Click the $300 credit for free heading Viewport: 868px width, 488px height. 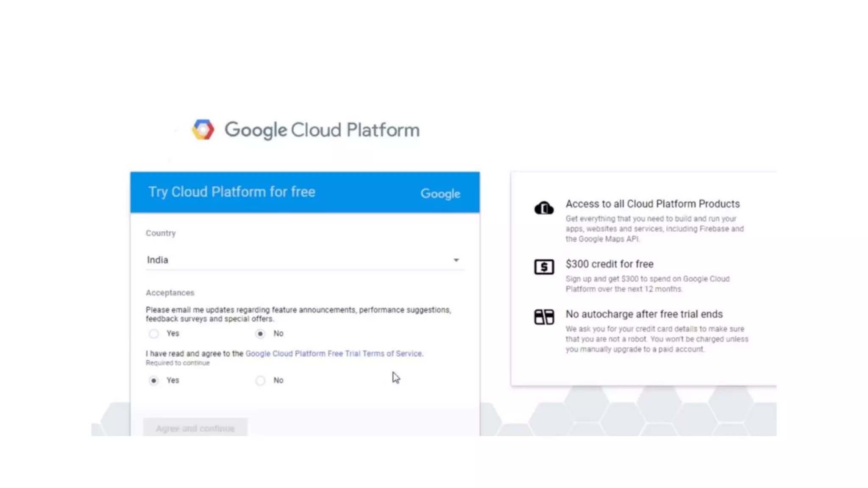click(x=609, y=264)
